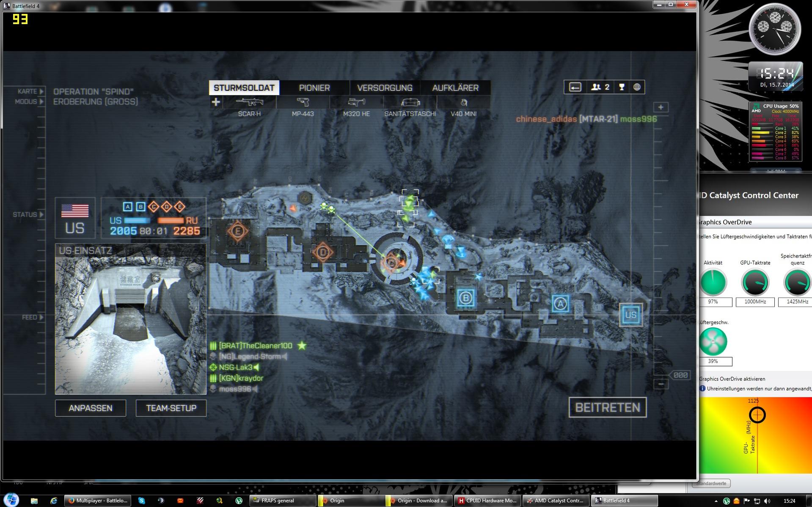
Task: Click the CPU Usage desktop gadget
Action: (x=775, y=132)
